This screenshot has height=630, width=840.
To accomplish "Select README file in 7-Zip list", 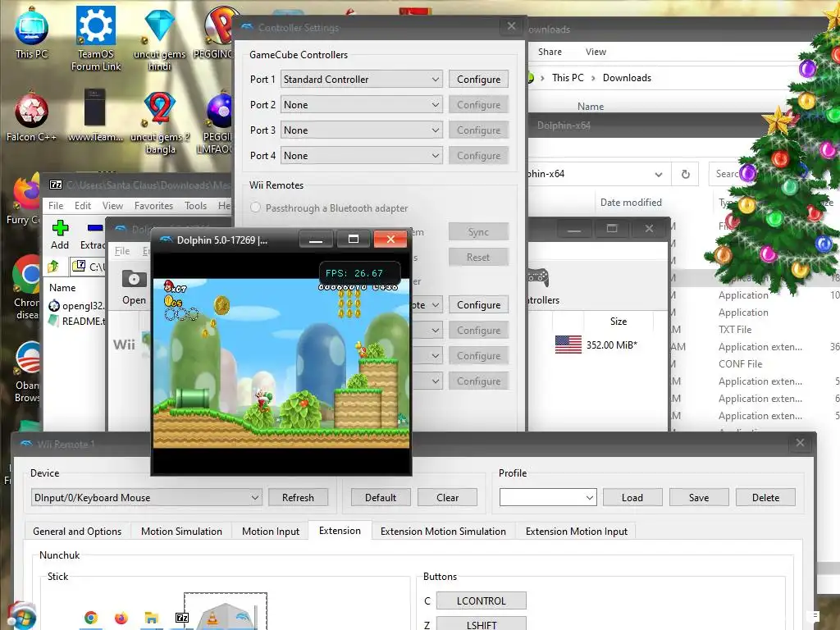I will (78, 321).
